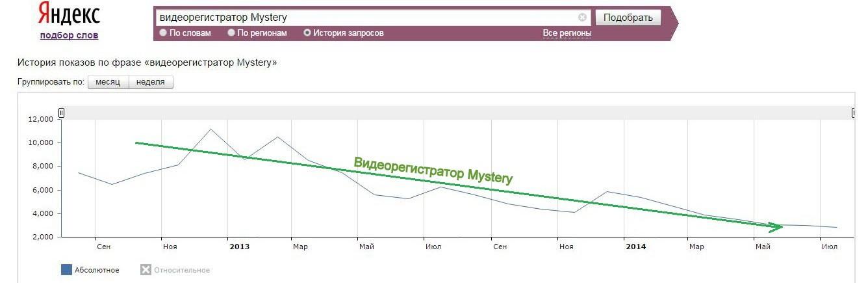This screenshot has width=868, height=283.
Task: Group chart by неделя
Action: pos(151,82)
